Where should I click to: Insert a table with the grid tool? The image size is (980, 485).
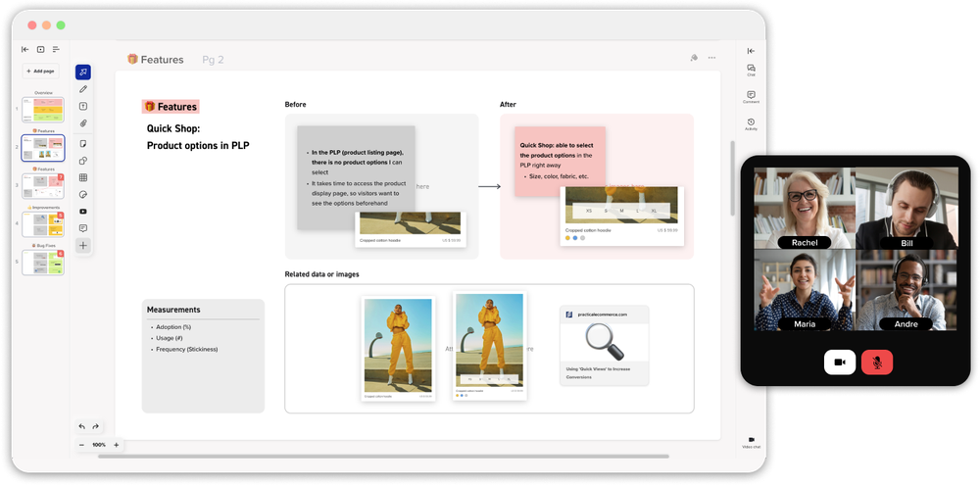[83, 177]
